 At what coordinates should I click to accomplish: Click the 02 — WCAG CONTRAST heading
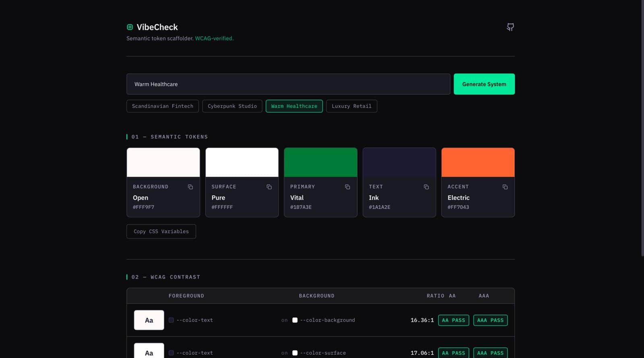pyautogui.click(x=165, y=277)
